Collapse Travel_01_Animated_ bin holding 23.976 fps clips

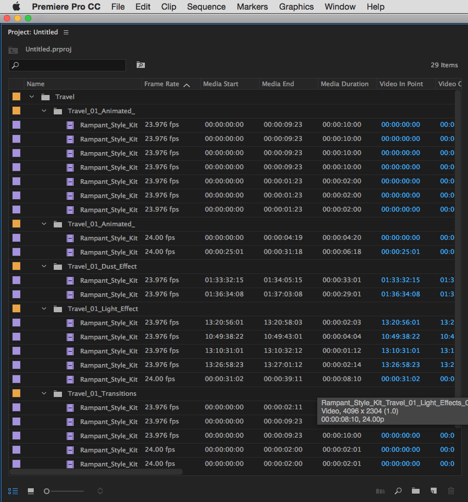click(44, 110)
